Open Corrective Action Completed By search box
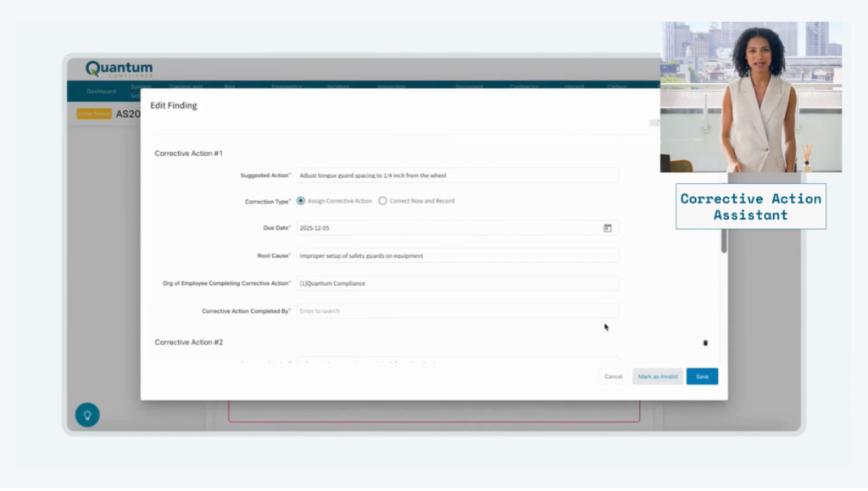The image size is (868, 491). [x=457, y=311]
